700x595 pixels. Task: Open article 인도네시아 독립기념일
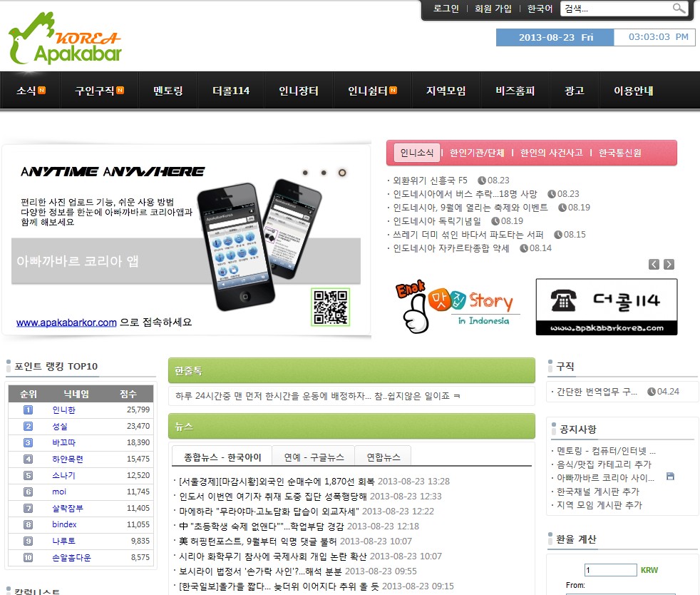click(x=436, y=221)
